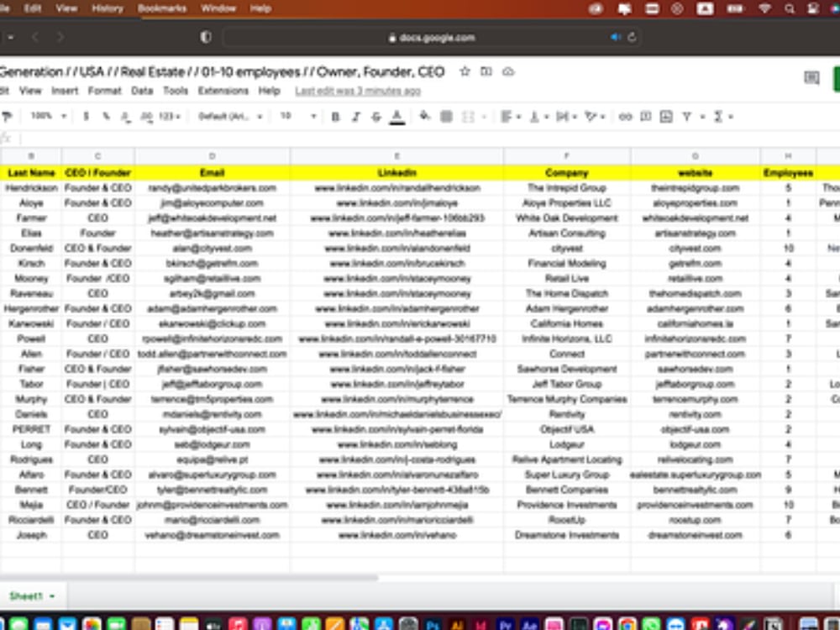Open the Bookmarks menu in menu bar
The height and width of the screenshot is (630, 840).
[162, 8]
